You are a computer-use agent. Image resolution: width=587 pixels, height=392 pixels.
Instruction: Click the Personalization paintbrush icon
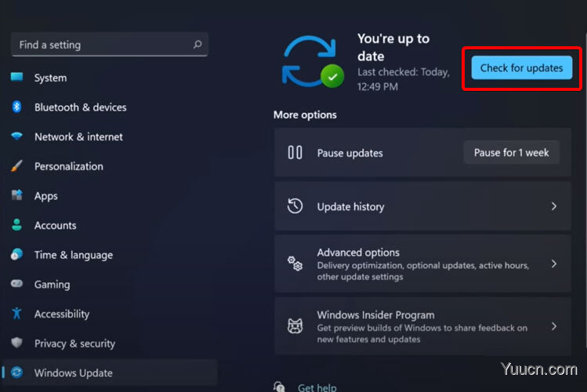(x=16, y=166)
